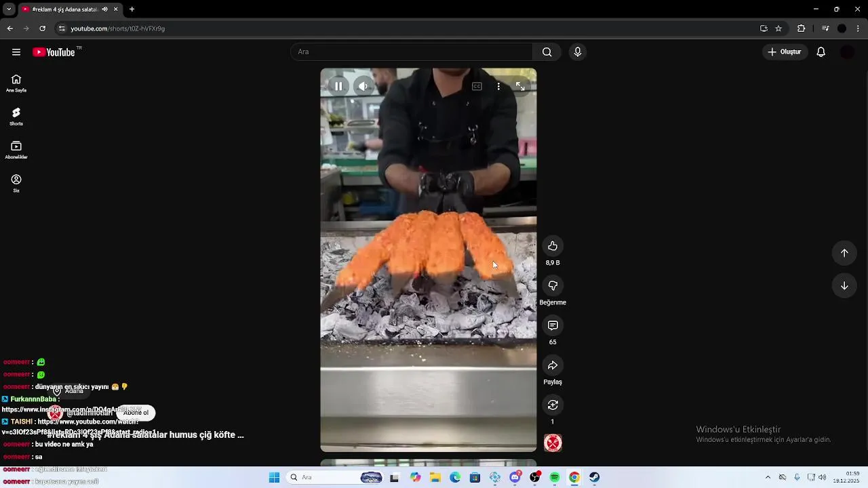Open the Siz section in sidebar

(x=16, y=183)
